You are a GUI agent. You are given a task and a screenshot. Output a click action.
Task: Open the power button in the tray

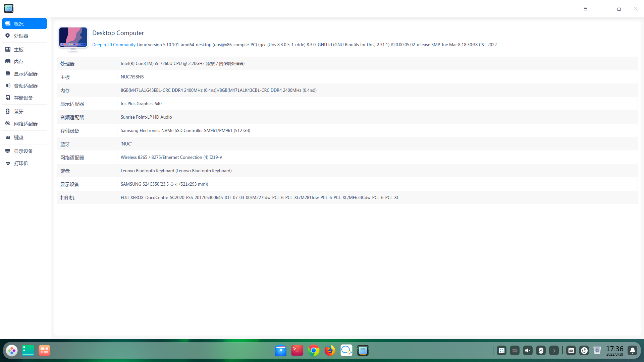[x=584, y=351]
